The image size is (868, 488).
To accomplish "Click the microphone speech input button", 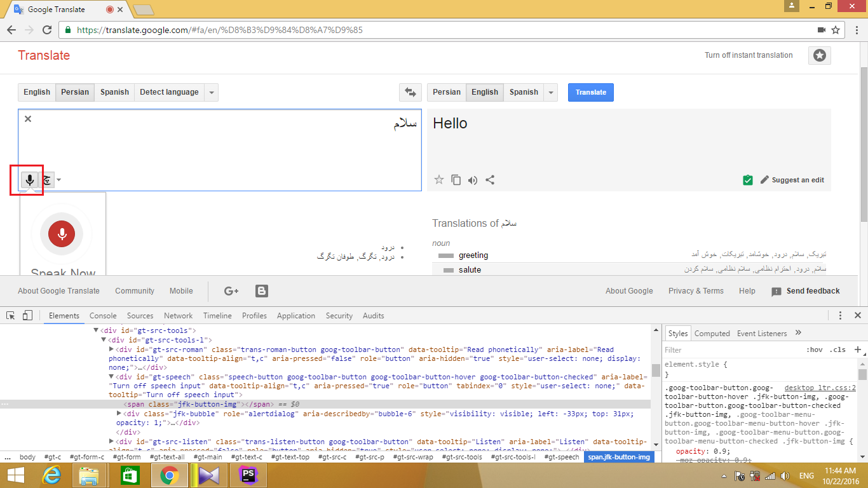I will pyautogui.click(x=29, y=180).
